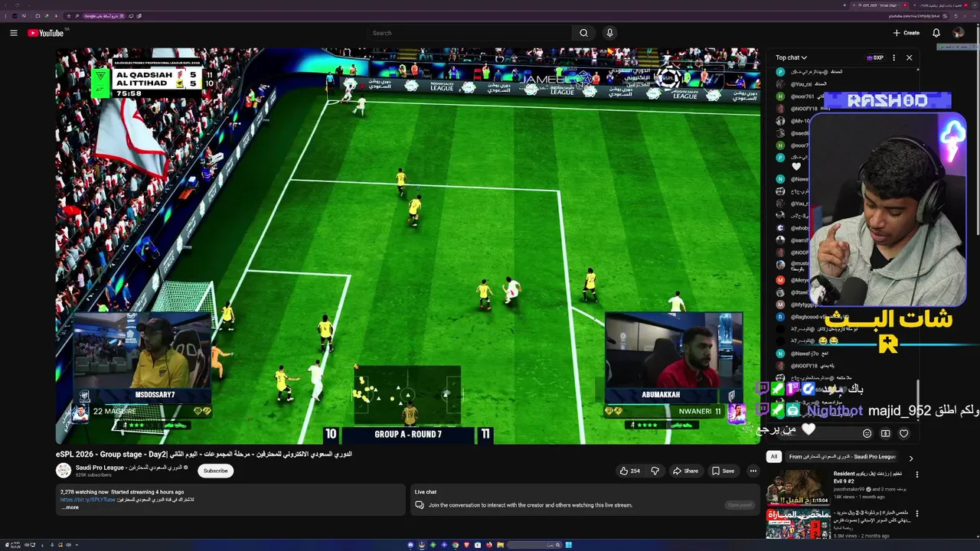Open options menu for Resident Evil 9 video
This screenshot has width=980, height=551.
coord(916,474)
